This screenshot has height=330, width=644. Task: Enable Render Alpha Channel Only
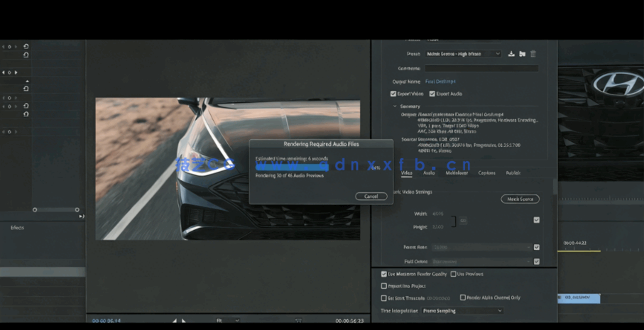coord(463,297)
